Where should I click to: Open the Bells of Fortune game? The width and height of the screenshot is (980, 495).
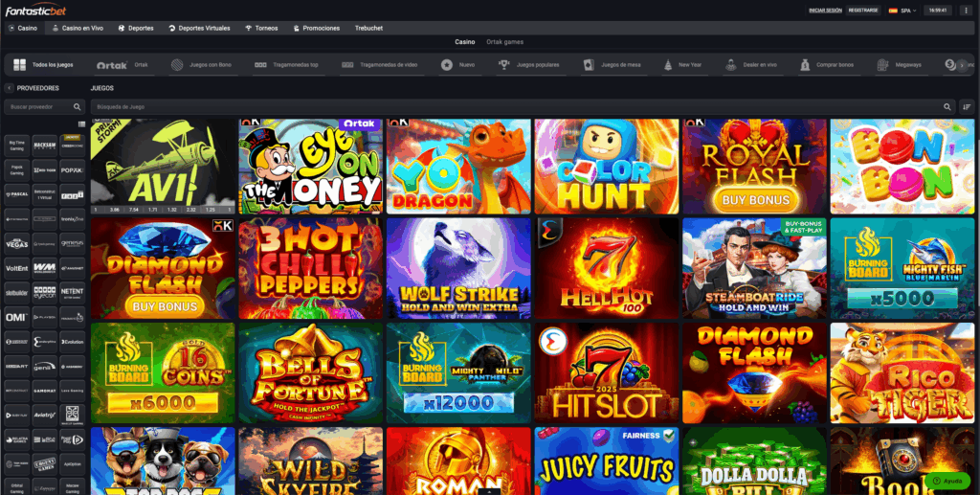click(311, 373)
